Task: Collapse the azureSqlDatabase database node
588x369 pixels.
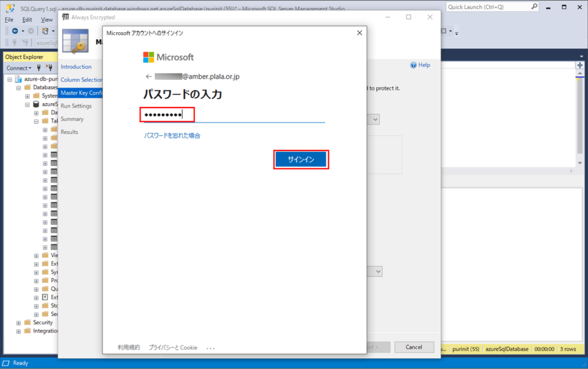Action: pos(28,105)
